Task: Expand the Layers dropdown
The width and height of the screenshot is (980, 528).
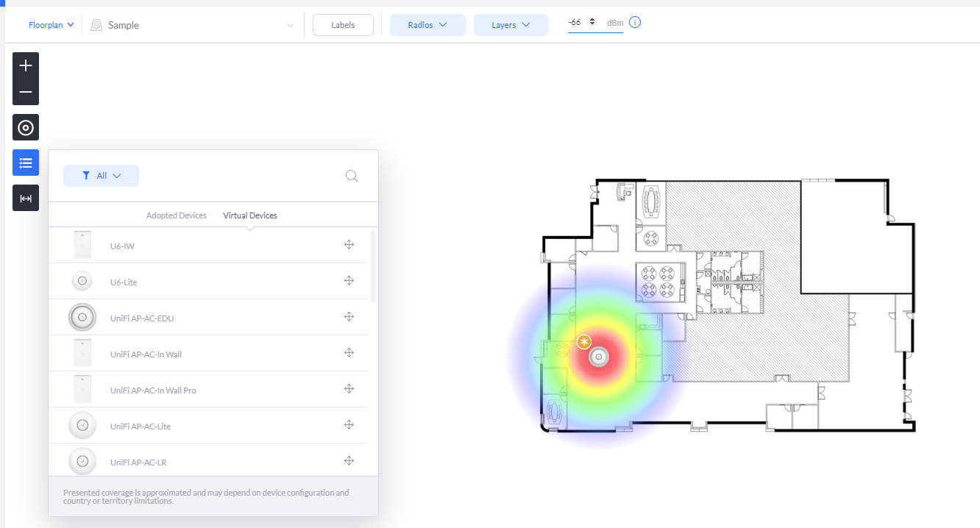Action: click(x=511, y=25)
